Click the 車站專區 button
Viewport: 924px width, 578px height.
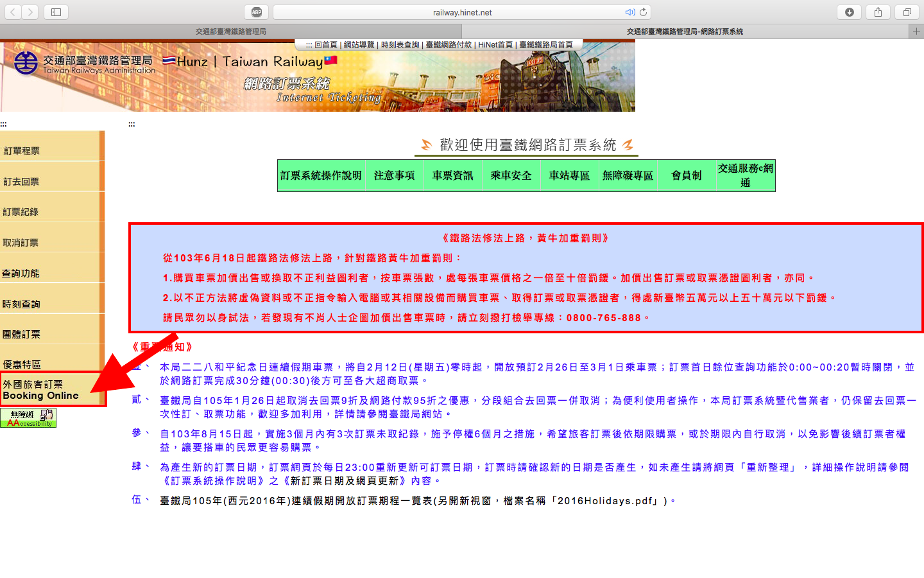pos(570,175)
